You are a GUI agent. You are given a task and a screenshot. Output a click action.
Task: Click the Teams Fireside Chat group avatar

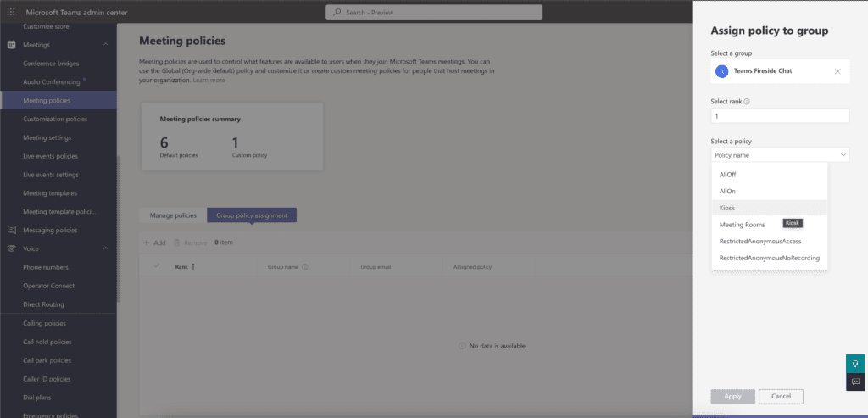click(722, 71)
